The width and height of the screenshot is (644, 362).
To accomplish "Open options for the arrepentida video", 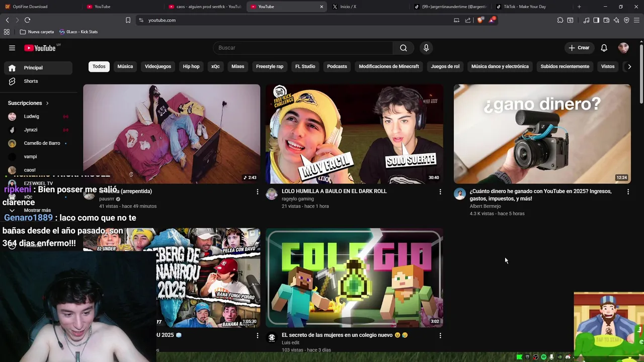I will 257,192.
